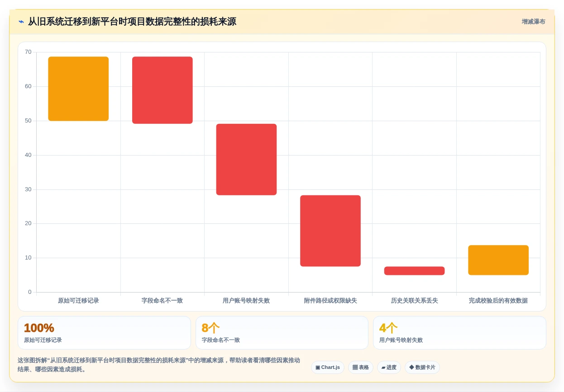Select the 数据卡片 tag chip
Image resolution: width=564 pixels, height=392 pixels.
[422, 367]
